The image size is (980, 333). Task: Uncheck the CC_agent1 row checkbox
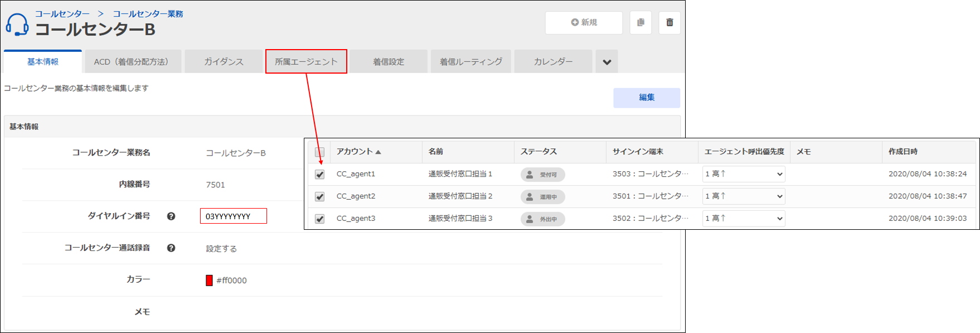click(319, 174)
